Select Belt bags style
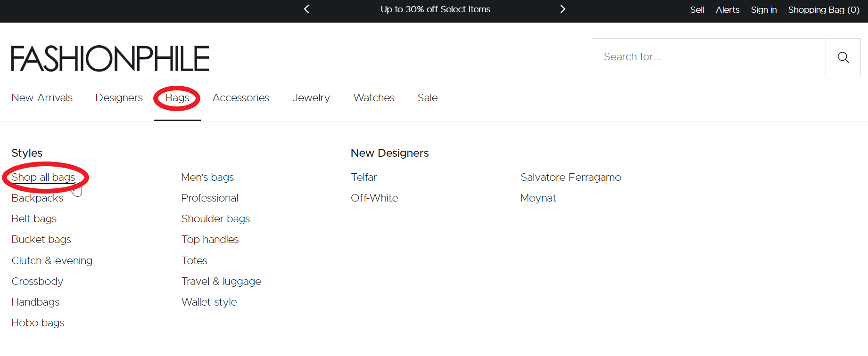Image resolution: width=868 pixels, height=356 pixels. 34,218
